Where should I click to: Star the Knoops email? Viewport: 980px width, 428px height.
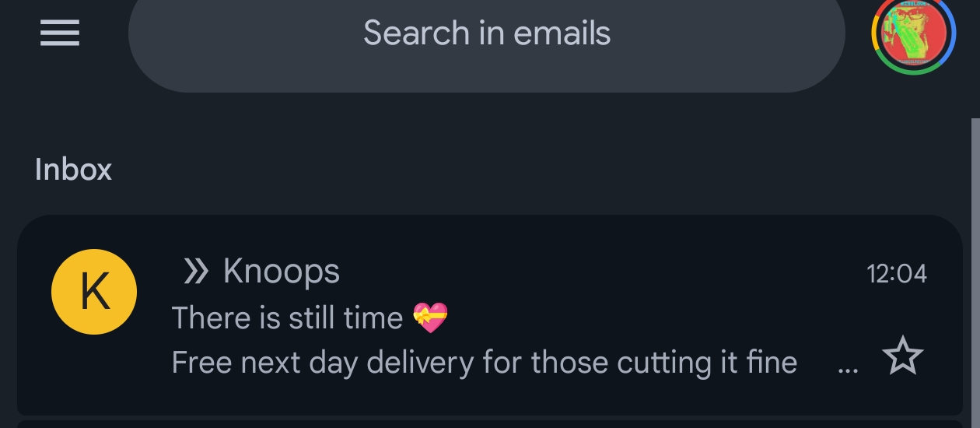[903, 357]
